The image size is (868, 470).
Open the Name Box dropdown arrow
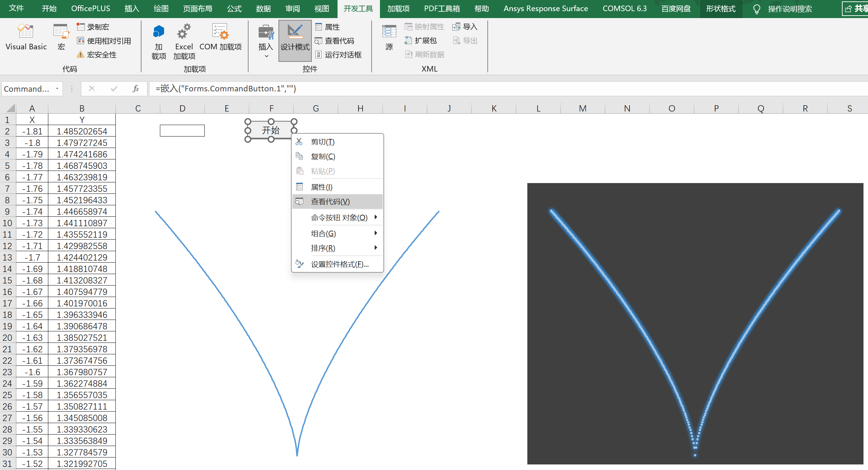[x=57, y=89]
